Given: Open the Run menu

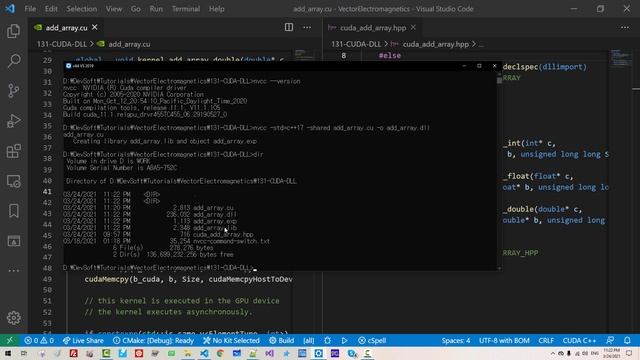Looking at the screenshot, I should (156, 9).
